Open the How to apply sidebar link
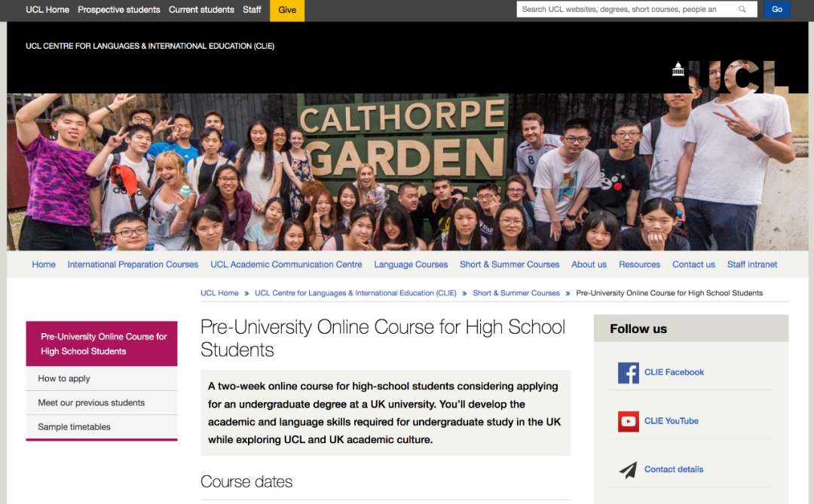This screenshot has width=814, height=504. (x=64, y=379)
